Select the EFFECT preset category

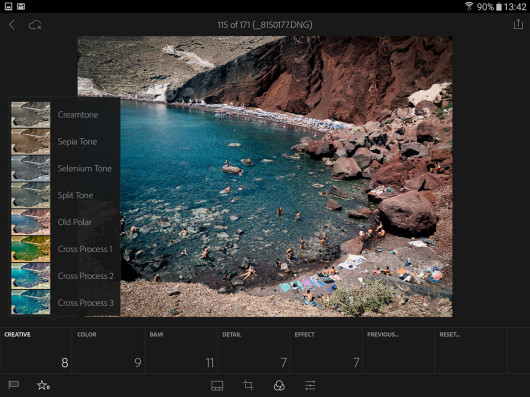(x=326, y=350)
